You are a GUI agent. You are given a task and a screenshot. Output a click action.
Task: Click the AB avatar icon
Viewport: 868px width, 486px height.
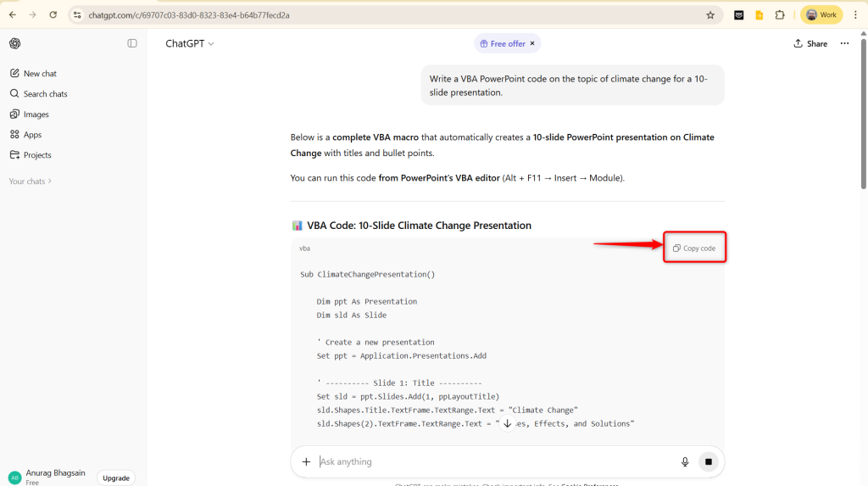pos(15,478)
